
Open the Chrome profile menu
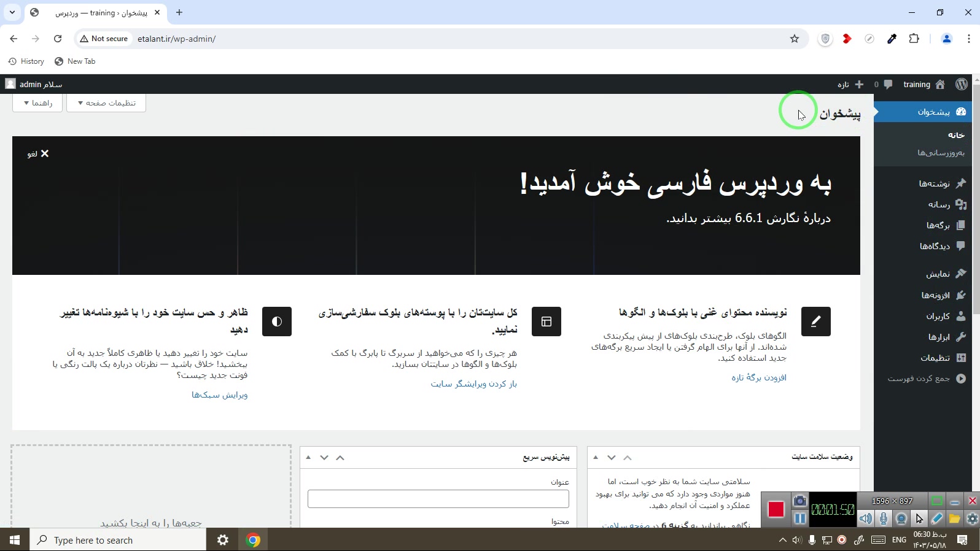946,39
